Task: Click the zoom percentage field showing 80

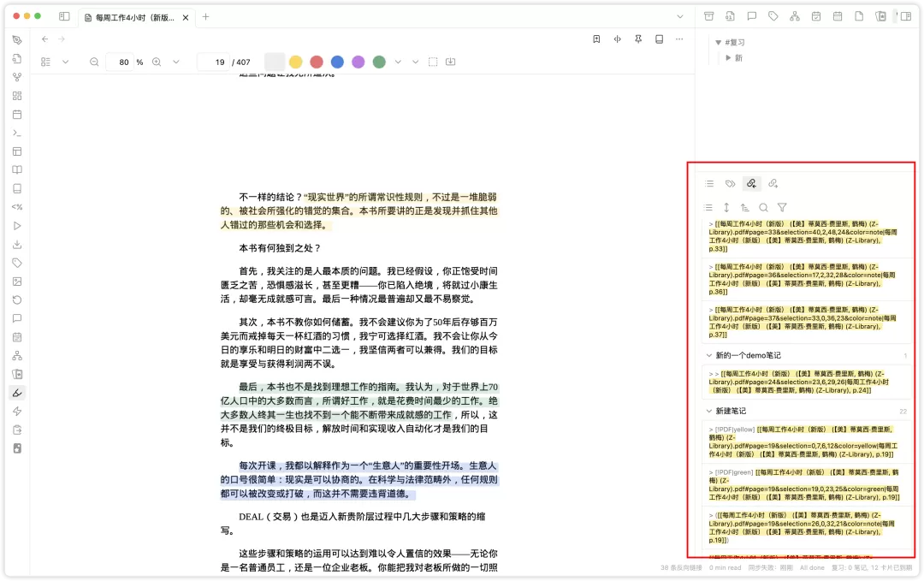Action: tap(121, 62)
